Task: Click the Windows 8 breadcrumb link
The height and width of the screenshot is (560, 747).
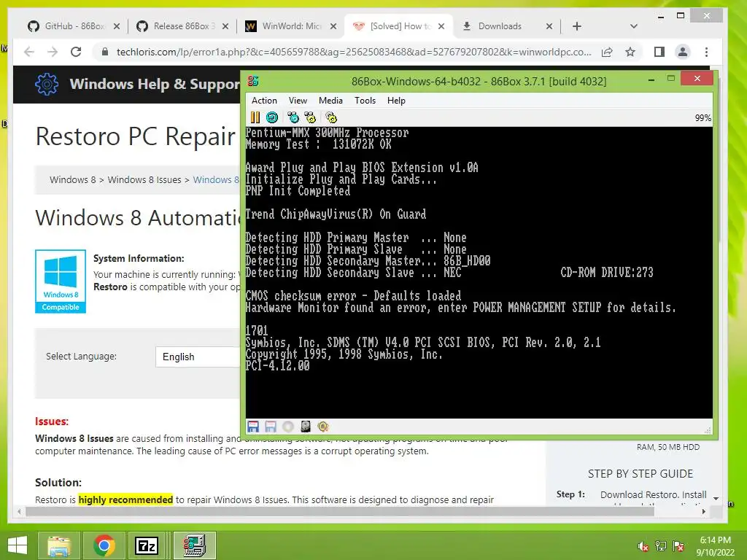Action: point(72,180)
